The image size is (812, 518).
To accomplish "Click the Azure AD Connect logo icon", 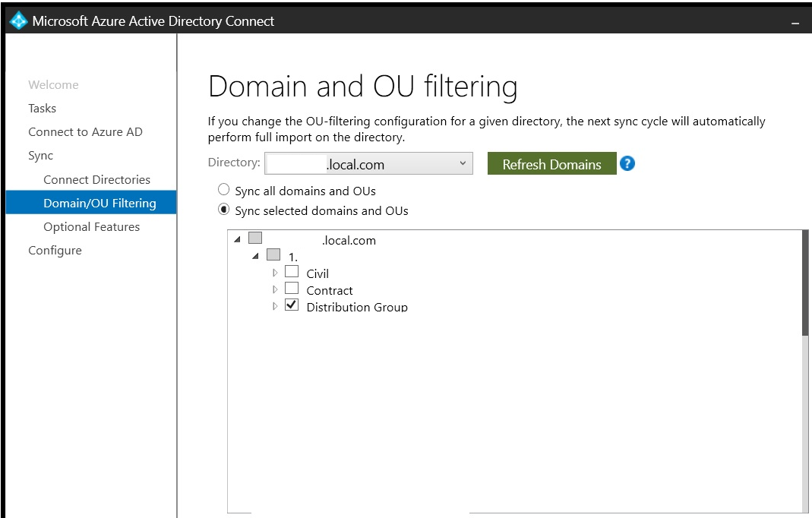I will point(19,21).
